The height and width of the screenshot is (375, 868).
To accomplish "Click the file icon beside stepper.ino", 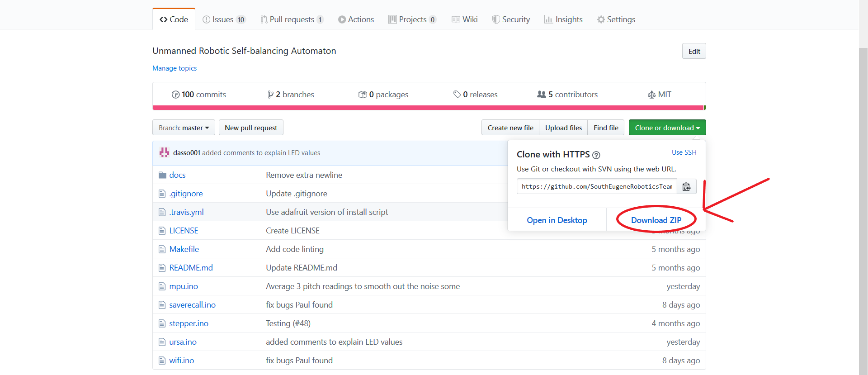I will (x=162, y=323).
